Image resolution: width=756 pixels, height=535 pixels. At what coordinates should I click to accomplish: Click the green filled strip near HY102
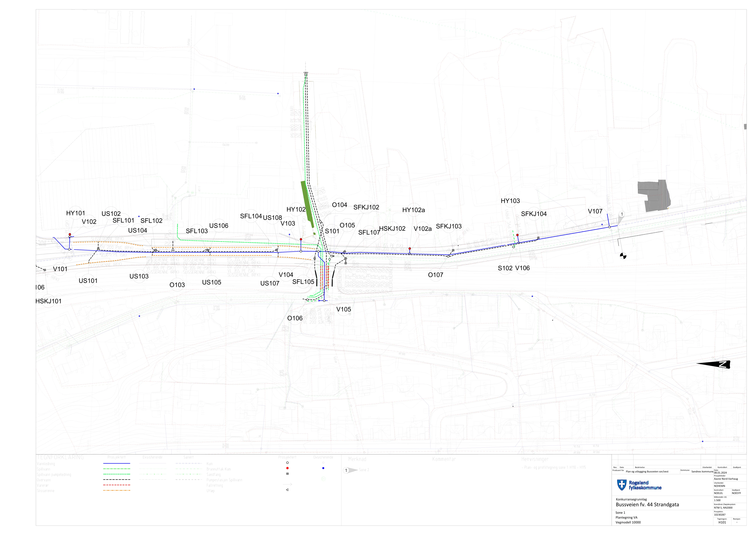(308, 204)
